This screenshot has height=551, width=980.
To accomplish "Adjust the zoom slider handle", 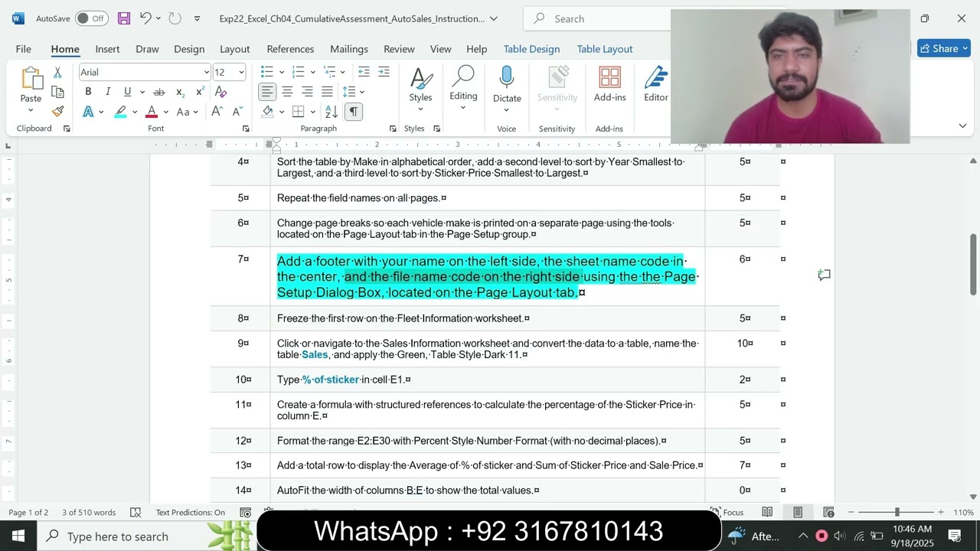I will click(x=897, y=512).
